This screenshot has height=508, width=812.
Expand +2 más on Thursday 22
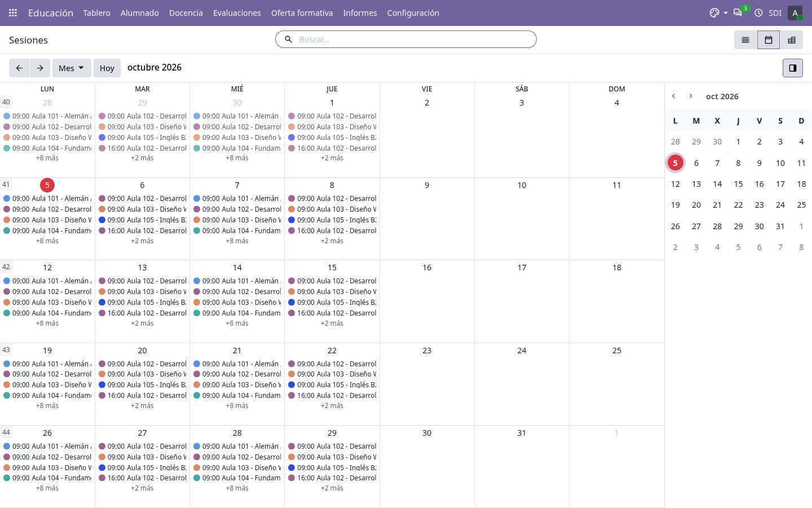pos(332,406)
